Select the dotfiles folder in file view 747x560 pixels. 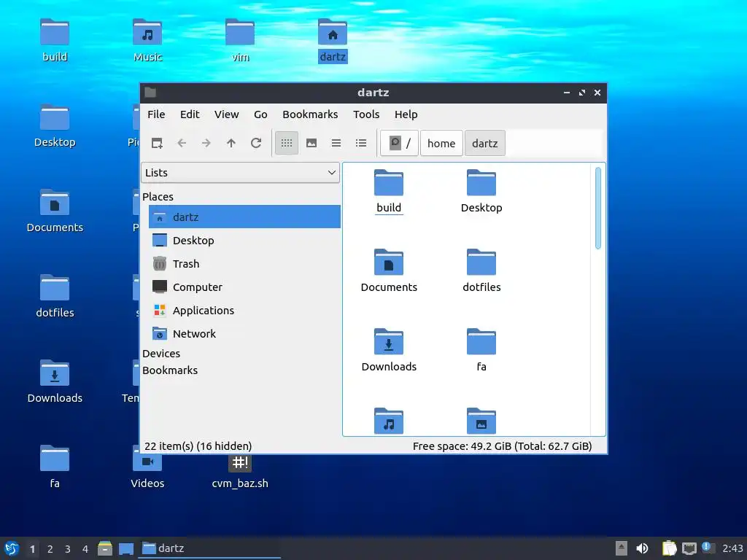click(481, 271)
